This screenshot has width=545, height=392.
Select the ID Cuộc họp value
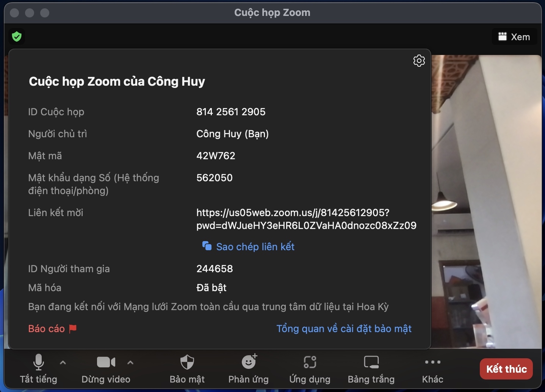coord(231,111)
